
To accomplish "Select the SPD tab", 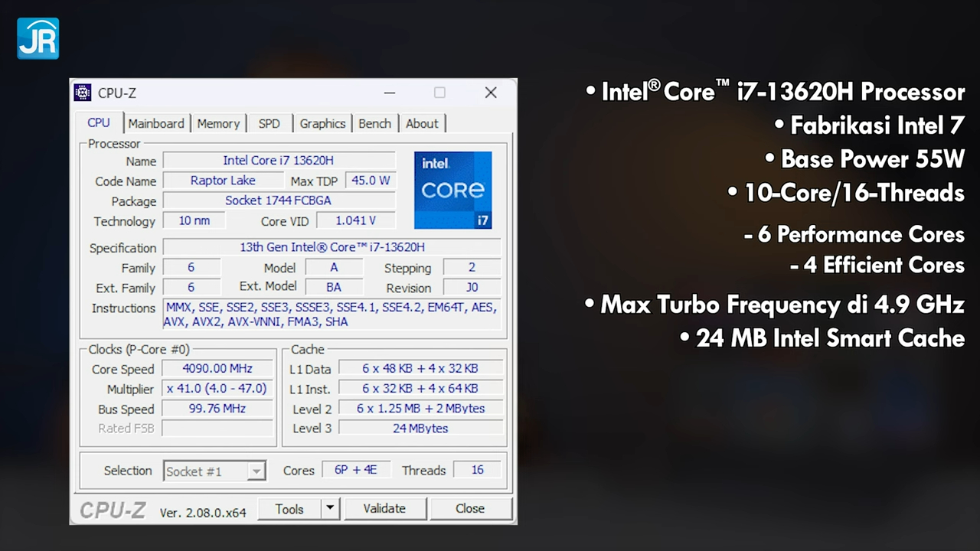I will pos(269,123).
